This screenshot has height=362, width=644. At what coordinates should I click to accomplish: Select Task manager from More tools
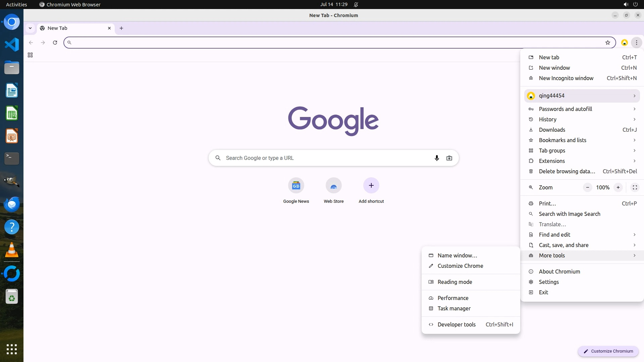tap(454, 308)
